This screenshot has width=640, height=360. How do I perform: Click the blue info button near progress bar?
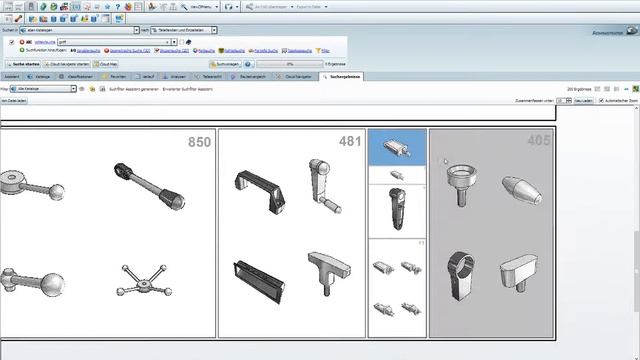pos(248,64)
